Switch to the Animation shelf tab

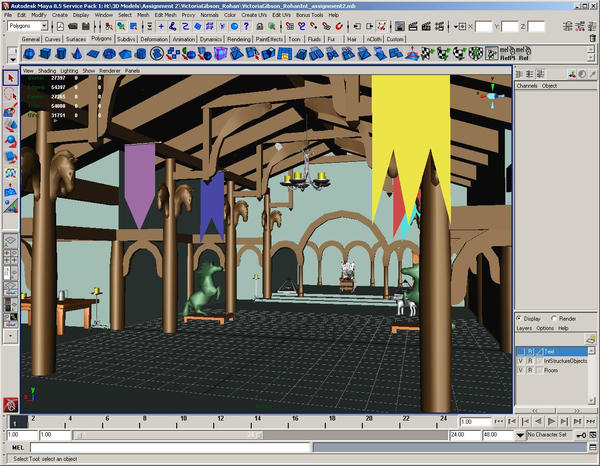pos(183,39)
